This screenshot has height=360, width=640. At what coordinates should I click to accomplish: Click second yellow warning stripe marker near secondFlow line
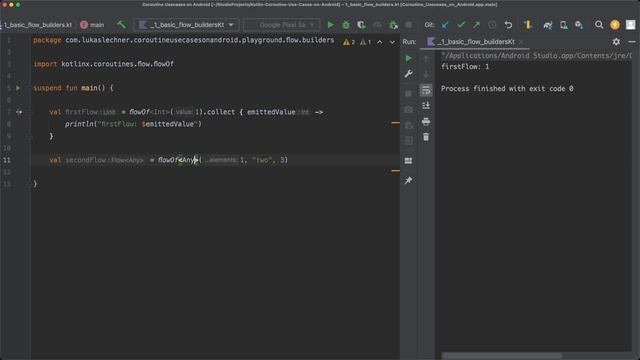point(395,171)
